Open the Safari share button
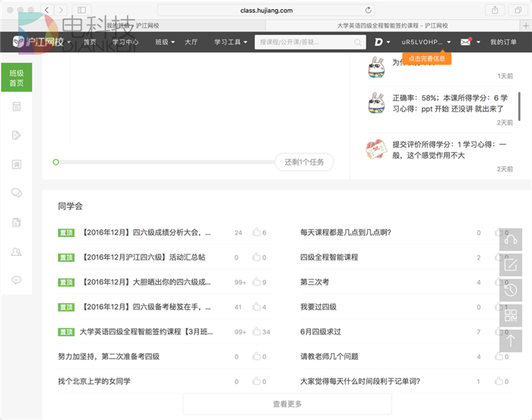The width and height of the screenshot is (532, 420). (495, 10)
